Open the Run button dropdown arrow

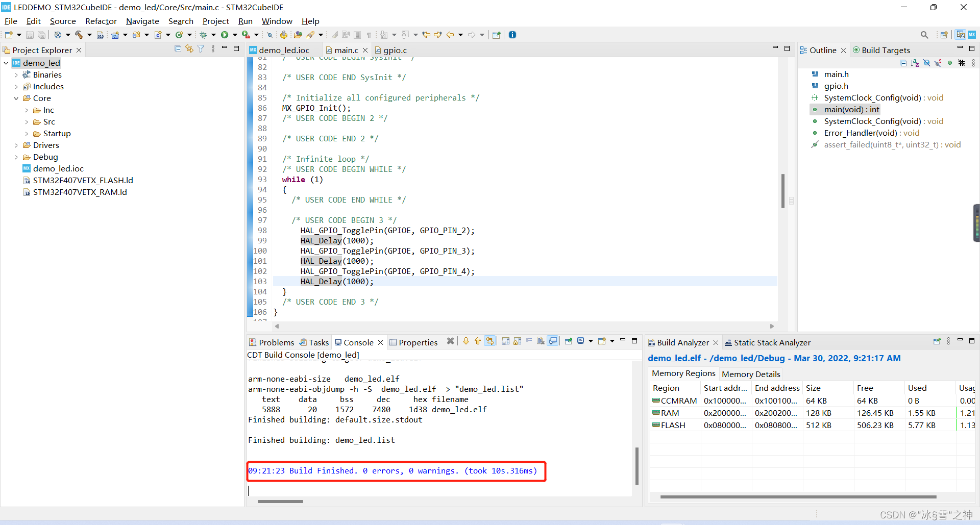click(235, 35)
